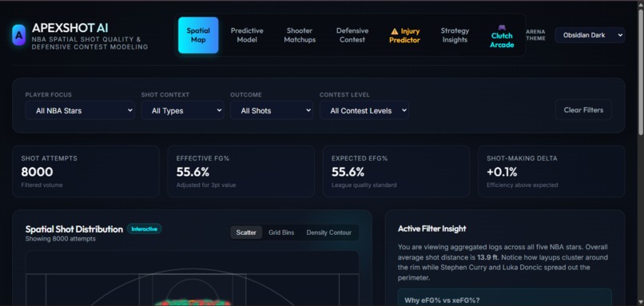
Task: Switch the chart to Grid Bins view
Action: (281, 232)
